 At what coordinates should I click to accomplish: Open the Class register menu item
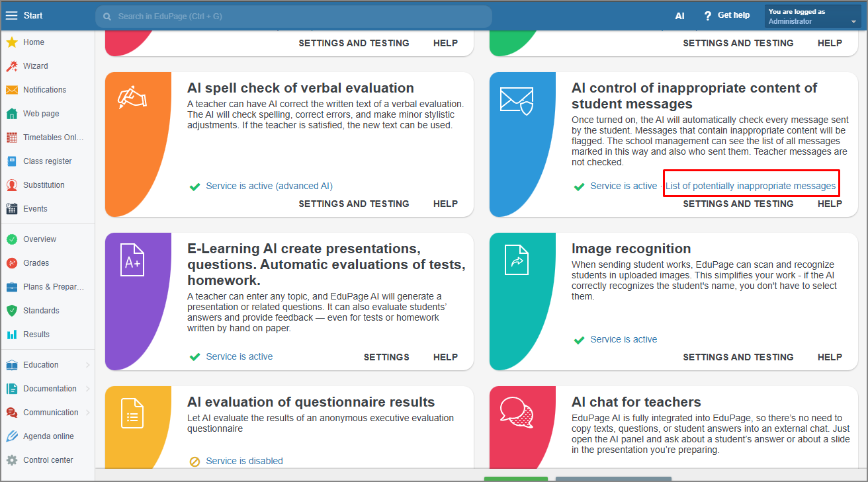point(47,161)
